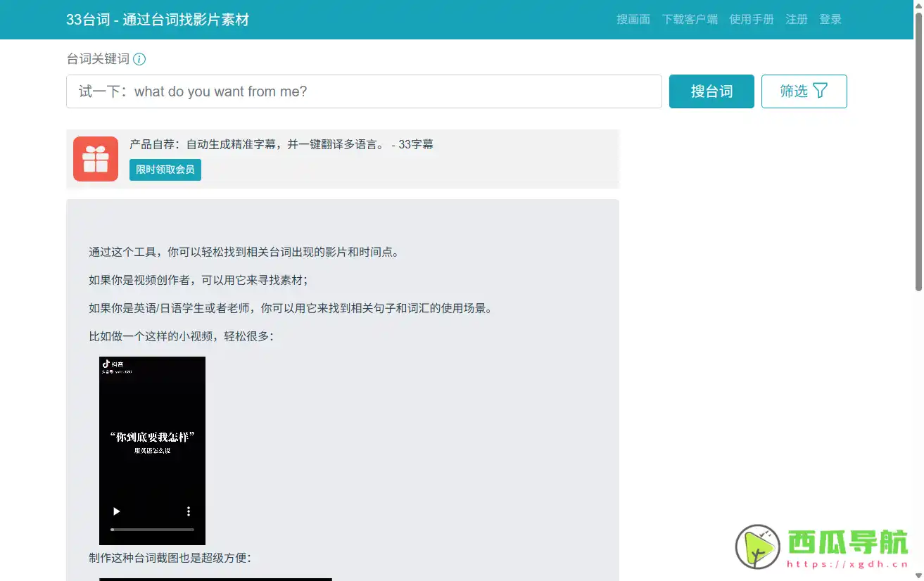Open the video's three-dot options icon
The width and height of the screenshot is (924, 581).
[188, 511]
